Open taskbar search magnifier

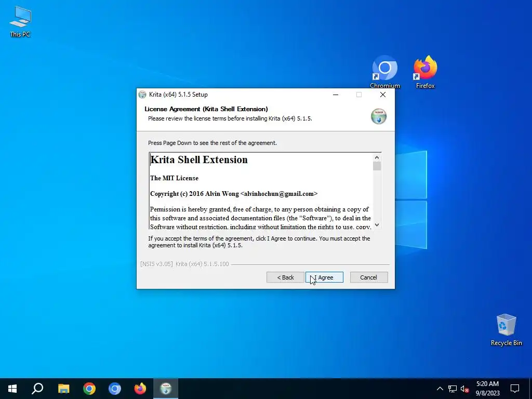tap(37, 389)
